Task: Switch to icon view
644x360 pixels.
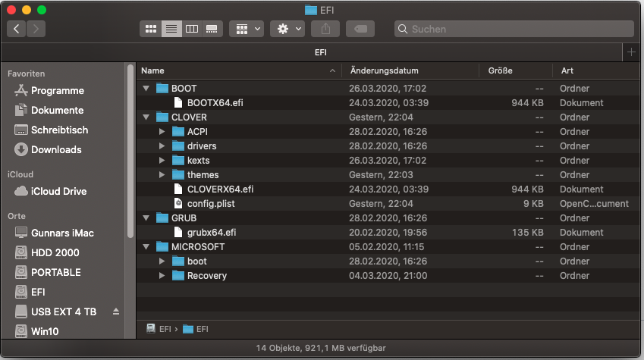Action: pyautogui.click(x=151, y=29)
